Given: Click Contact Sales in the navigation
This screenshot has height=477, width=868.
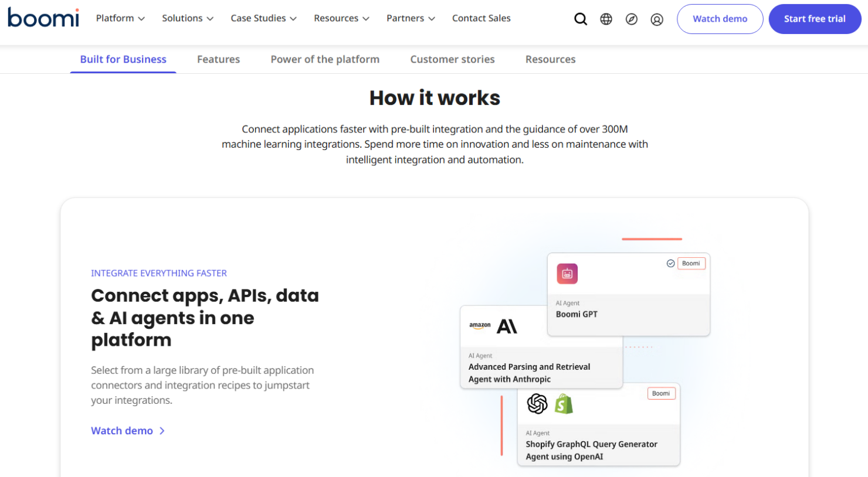Looking at the screenshot, I should click(x=481, y=18).
